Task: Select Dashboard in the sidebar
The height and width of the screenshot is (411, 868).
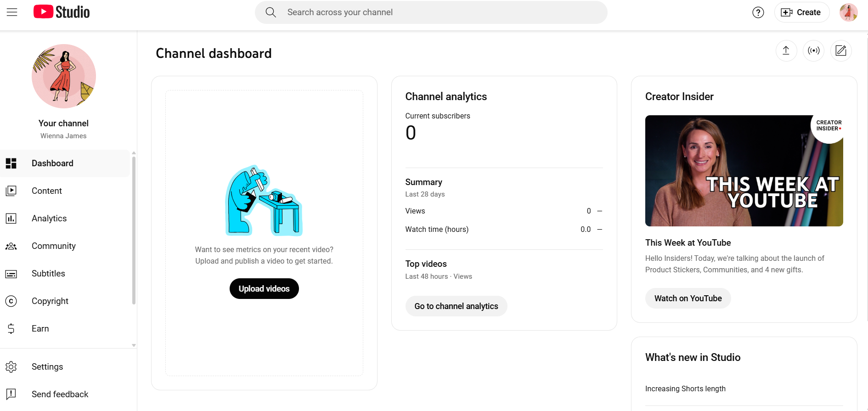Action: tap(65, 163)
